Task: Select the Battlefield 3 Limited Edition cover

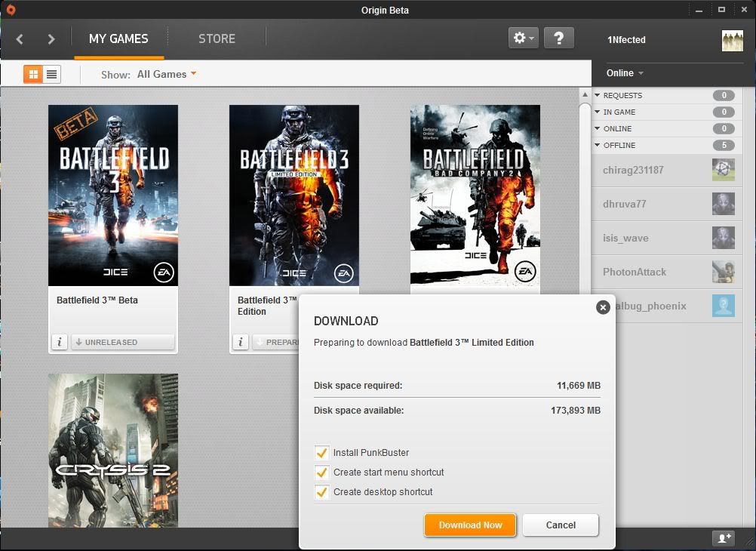Action: (294, 195)
